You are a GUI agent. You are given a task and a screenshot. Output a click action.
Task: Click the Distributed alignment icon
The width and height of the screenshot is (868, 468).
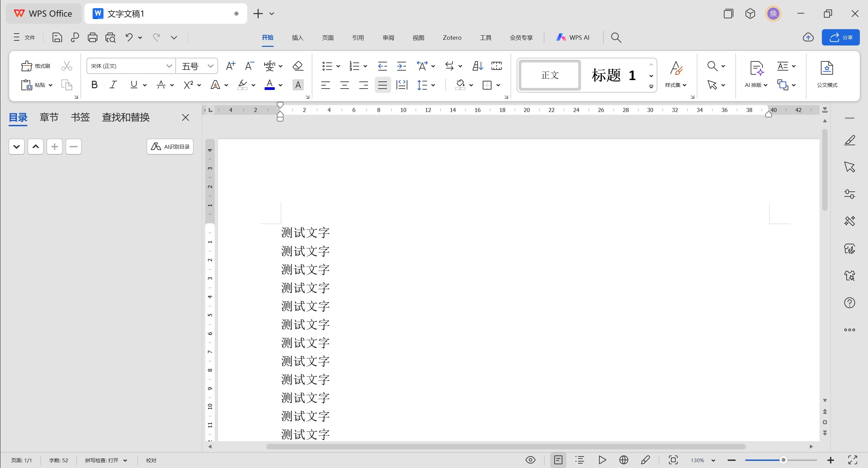tap(402, 85)
